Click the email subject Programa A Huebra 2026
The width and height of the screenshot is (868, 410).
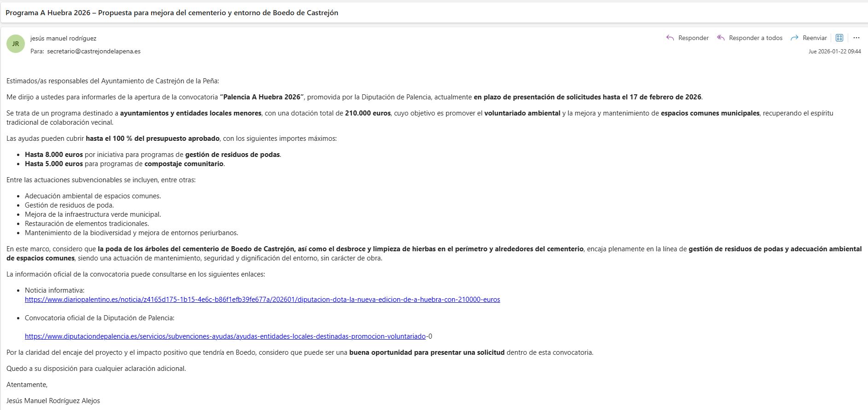[172, 13]
